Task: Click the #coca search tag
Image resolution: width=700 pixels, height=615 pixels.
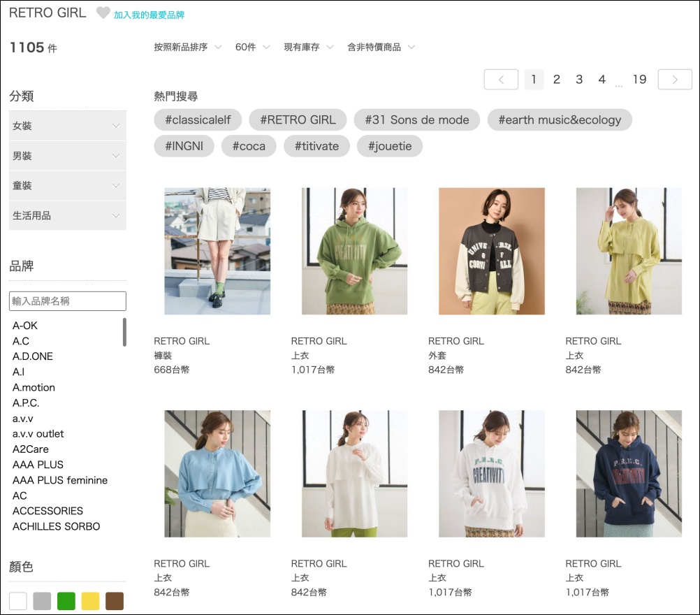Action: coord(249,146)
